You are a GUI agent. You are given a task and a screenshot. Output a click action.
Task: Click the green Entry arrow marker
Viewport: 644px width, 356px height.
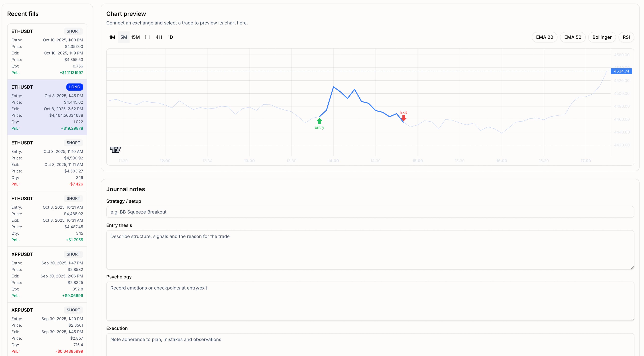[319, 121]
